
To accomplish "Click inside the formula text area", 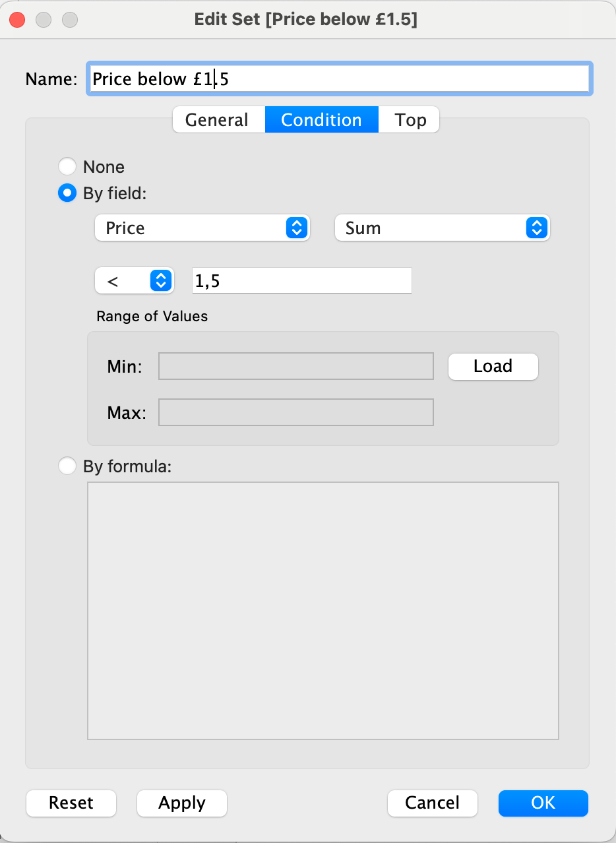I will 323,611.
